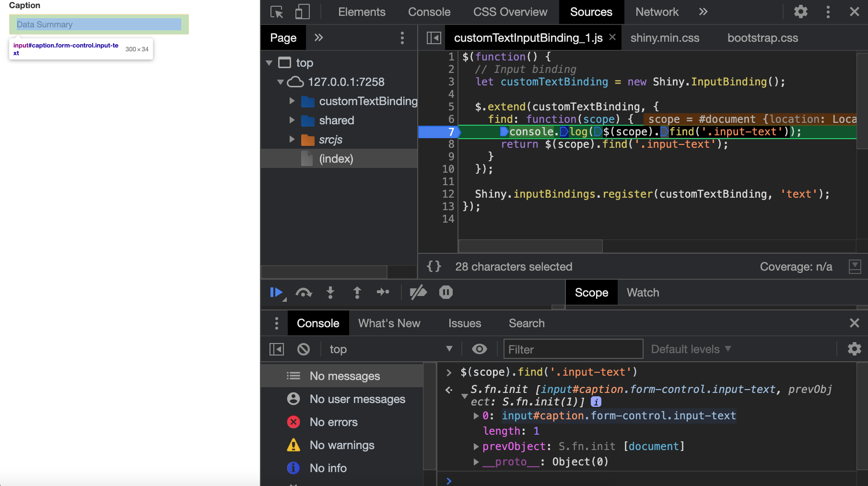Click the step out of function icon
Image resolution: width=868 pixels, height=486 pixels.
point(357,292)
